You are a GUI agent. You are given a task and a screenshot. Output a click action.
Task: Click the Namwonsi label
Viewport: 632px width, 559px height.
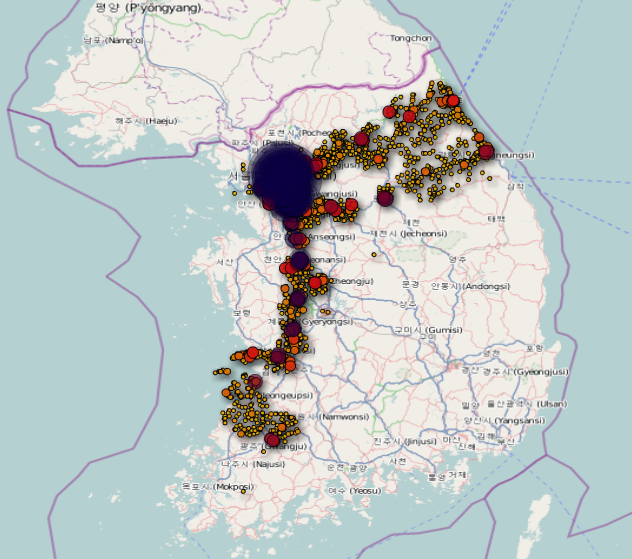[334, 417]
